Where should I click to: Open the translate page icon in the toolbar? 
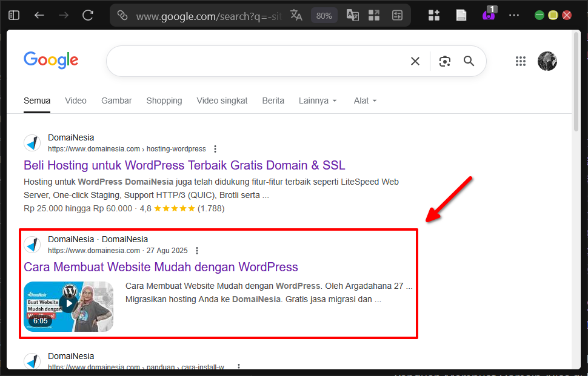click(296, 15)
